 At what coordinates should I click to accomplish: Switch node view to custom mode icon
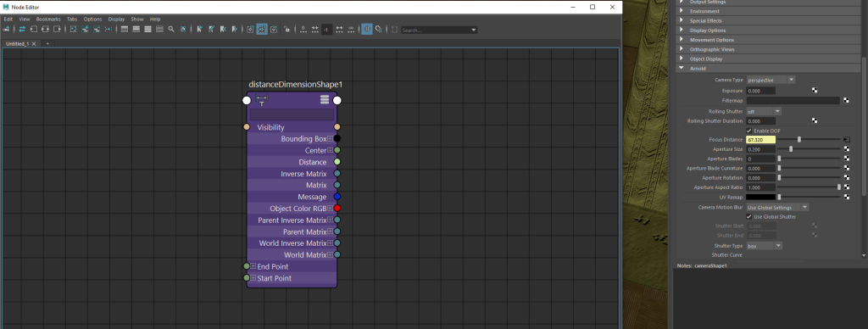pos(159,30)
